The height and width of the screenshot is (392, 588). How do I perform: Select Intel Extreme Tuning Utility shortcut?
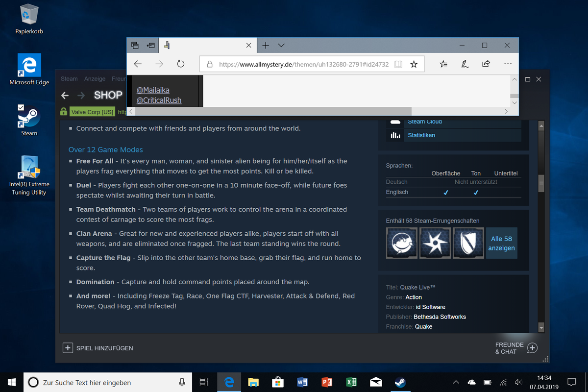pyautogui.click(x=29, y=175)
